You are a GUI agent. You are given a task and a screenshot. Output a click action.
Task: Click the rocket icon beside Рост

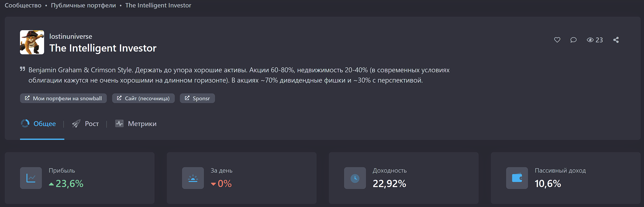point(76,124)
